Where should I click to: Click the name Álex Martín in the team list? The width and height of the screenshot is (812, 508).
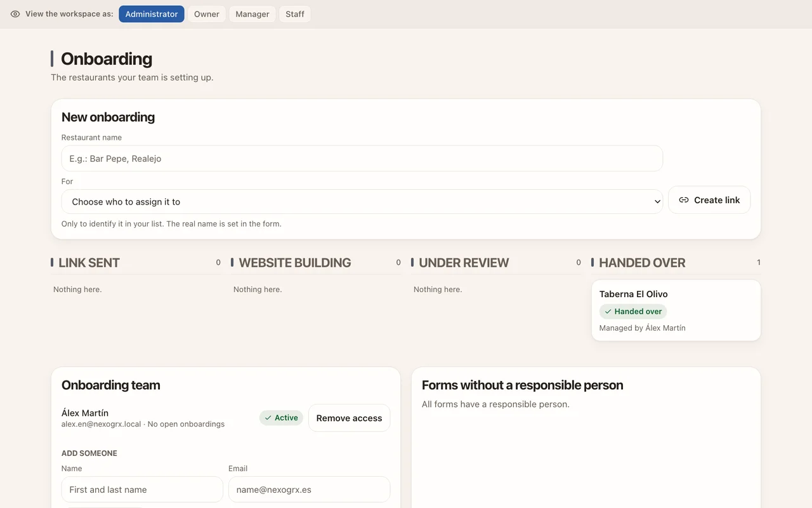[x=85, y=413]
